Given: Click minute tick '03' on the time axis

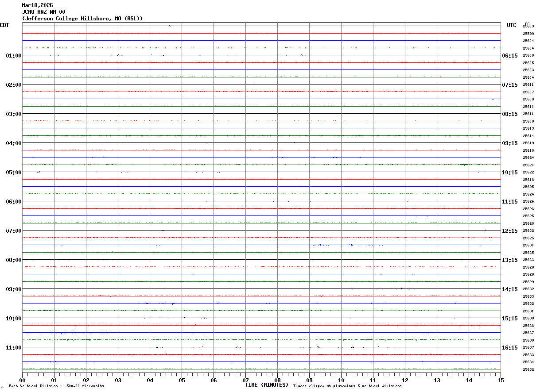Looking at the screenshot, I should [x=118, y=380].
